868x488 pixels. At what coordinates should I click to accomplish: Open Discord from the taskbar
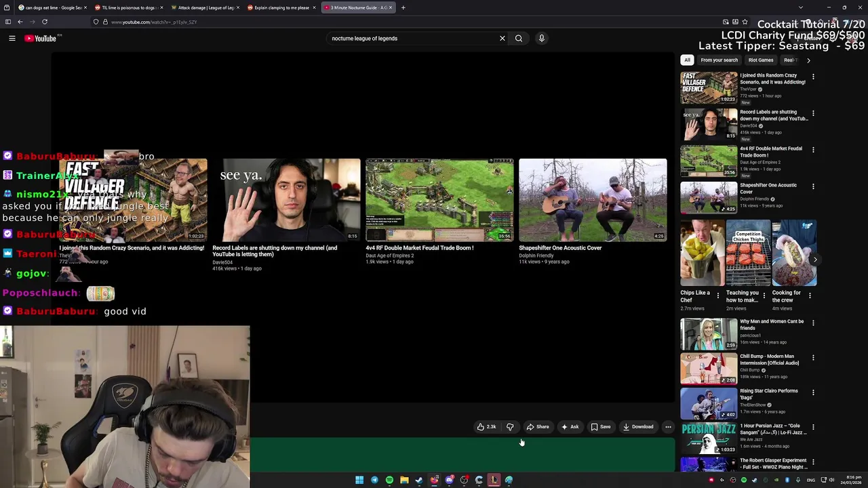(449, 480)
